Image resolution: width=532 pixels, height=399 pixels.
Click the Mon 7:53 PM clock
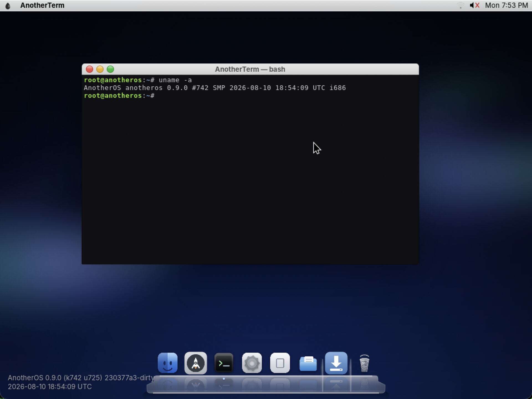point(506,5)
